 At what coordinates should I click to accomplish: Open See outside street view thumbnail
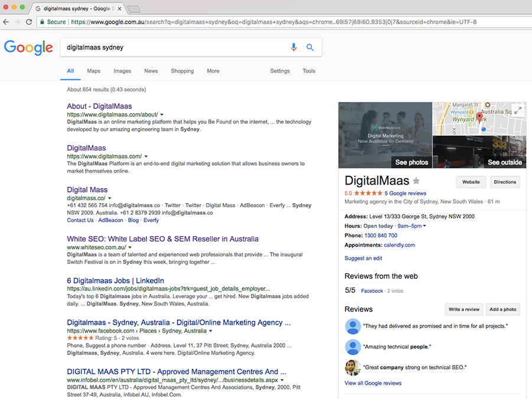coord(479,152)
